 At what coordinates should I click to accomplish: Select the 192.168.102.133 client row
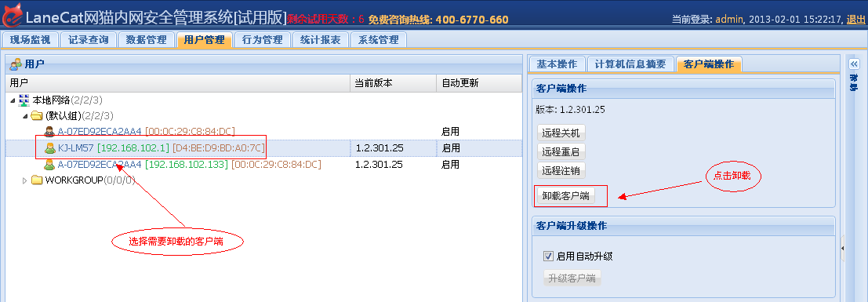pos(263,165)
